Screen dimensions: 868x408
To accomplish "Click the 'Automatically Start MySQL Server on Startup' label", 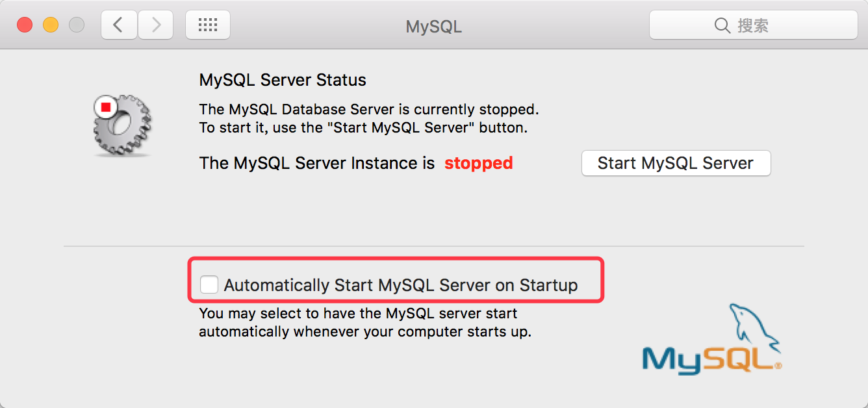I will [401, 285].
